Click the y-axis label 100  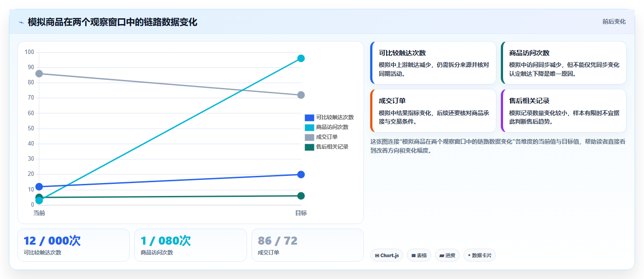click(x=29, y=52)
